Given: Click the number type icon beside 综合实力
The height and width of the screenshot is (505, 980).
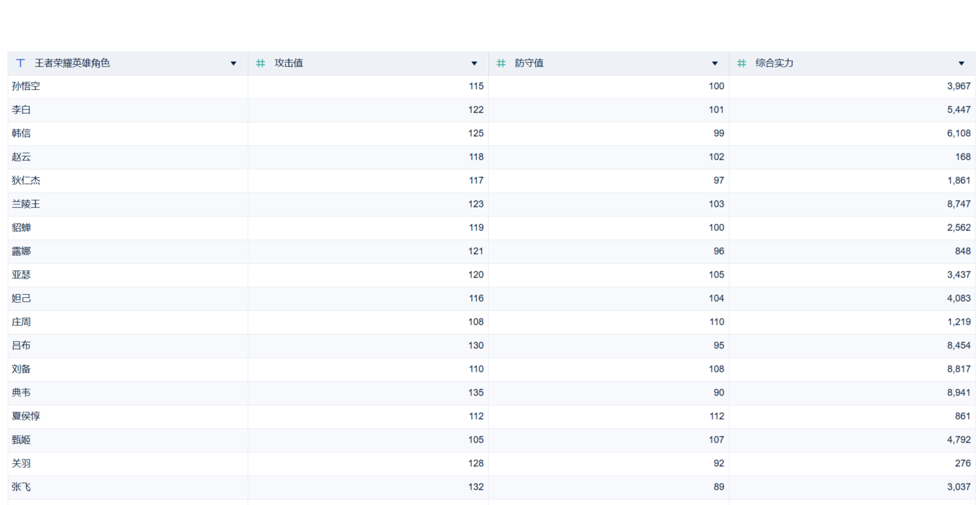Looking at the screenshot, I should 742,63.
